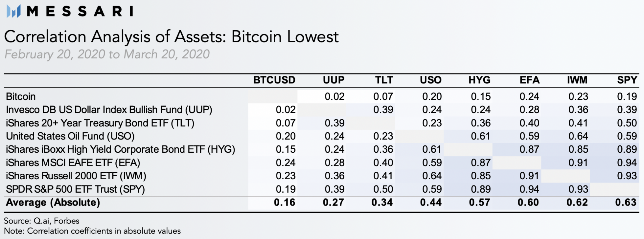The width and height of the screenshot is (644, 239).
Task: Click the chart title Correlation Analysis of Assets
Action: tap(171, 36)
